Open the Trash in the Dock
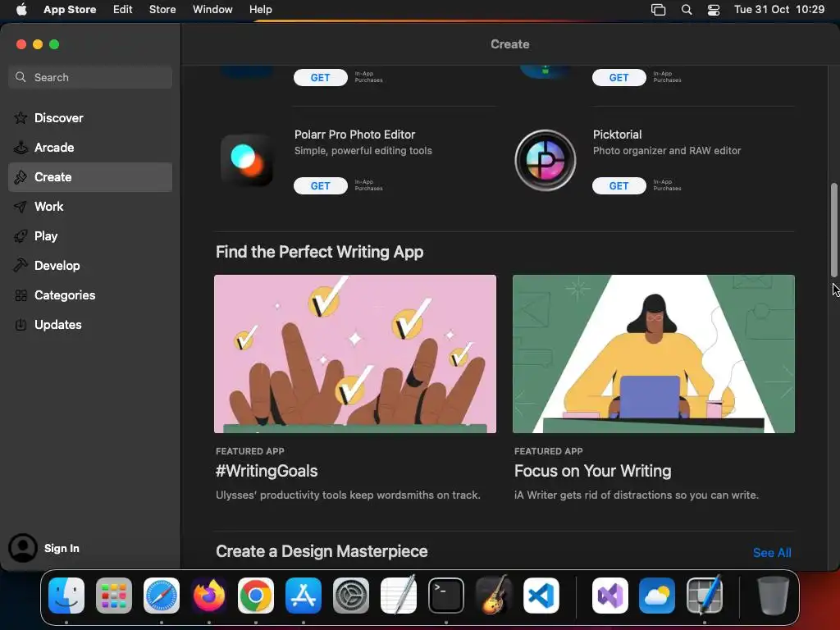Screen dimensions: 840x630 pos(773,596)
